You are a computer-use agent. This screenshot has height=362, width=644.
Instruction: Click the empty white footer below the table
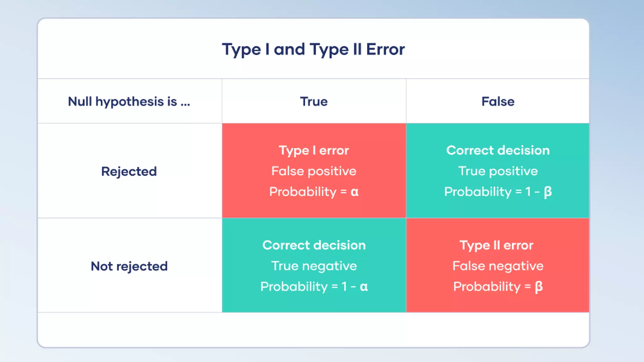pyautogui.click(x=313, y=330)
